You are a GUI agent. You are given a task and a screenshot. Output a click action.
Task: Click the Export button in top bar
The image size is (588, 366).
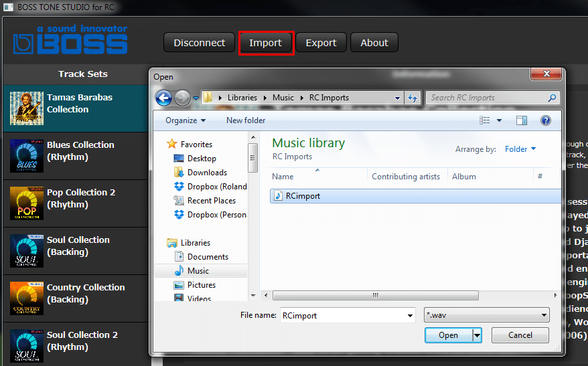(321, 43)
